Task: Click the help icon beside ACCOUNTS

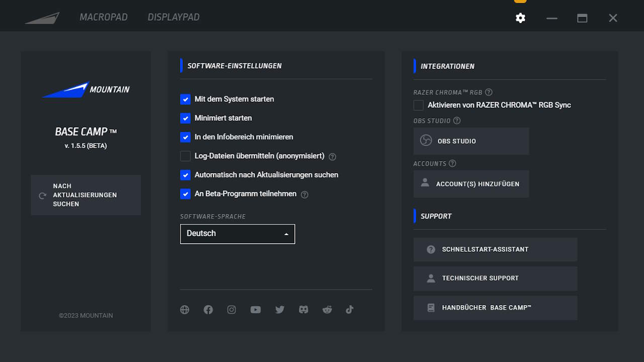Action: coord(452,164)
